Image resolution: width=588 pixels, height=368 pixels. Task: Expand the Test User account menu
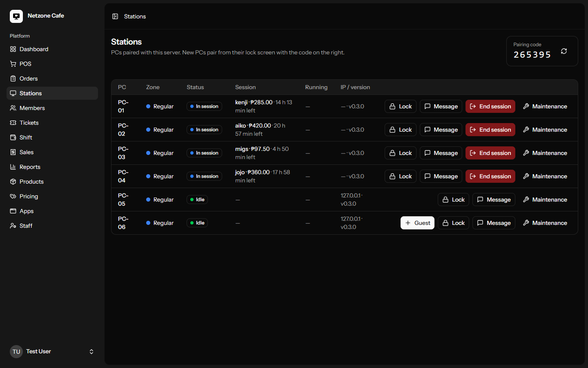[52, 352]
